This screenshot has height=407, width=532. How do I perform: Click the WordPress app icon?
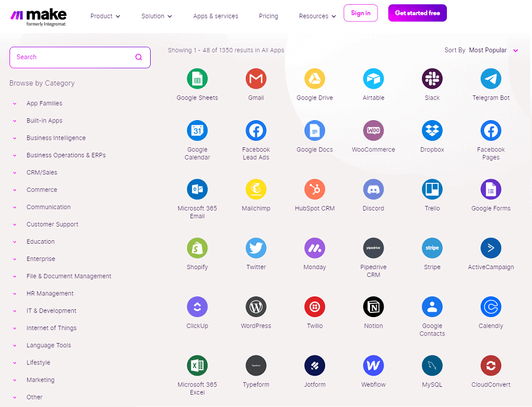coord(256,306)
